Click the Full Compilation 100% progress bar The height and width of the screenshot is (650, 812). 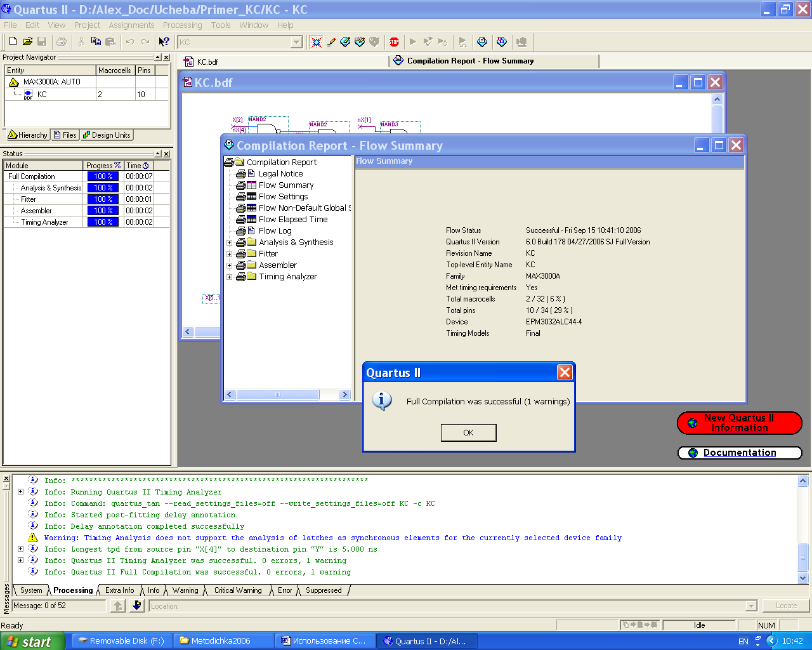click(103, 176)
